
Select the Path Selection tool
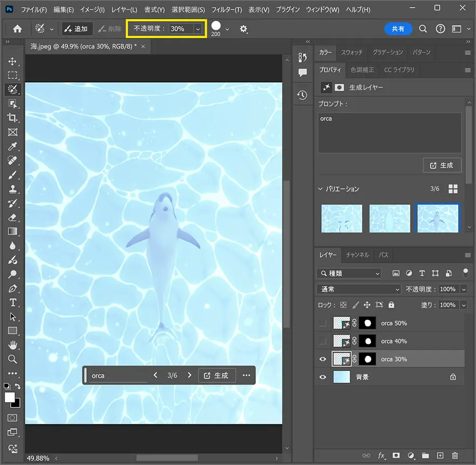click(12, 316)
